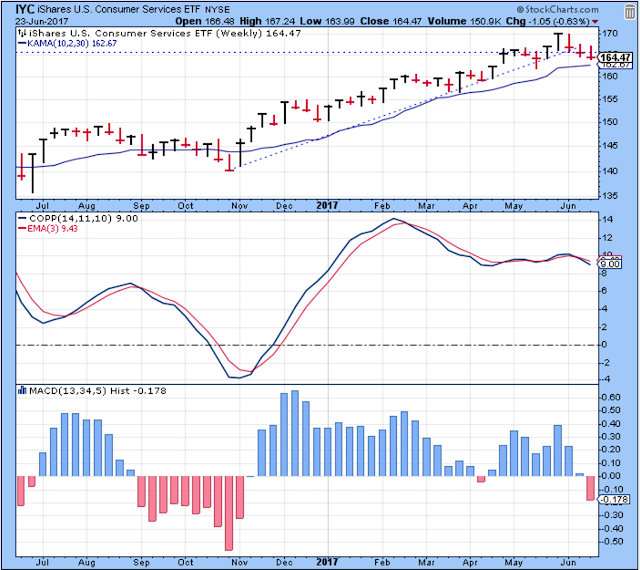
Task: Click the trash can icon at top right
Action: [630, 12]
